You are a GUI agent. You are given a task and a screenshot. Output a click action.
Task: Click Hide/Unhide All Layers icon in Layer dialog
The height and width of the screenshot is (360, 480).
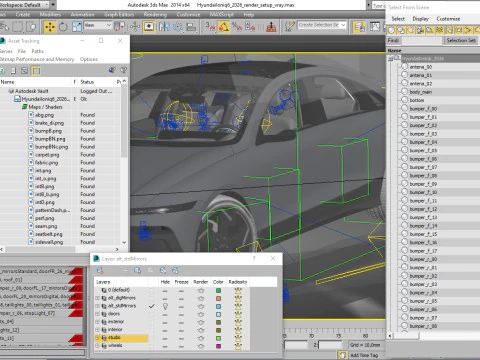(x=163, y=270)
